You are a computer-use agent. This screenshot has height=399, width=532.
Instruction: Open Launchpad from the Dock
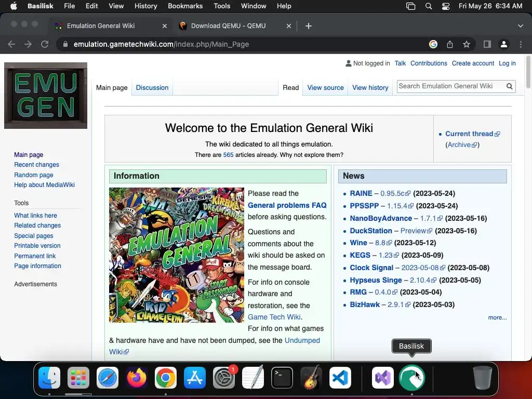pyautogui.click(x=78, y=378)
